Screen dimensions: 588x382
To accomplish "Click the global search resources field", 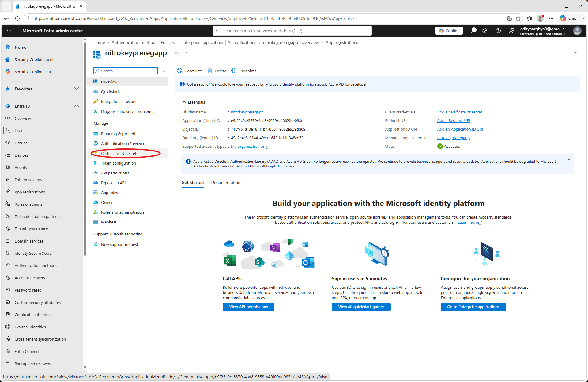I will click(292, 31).
